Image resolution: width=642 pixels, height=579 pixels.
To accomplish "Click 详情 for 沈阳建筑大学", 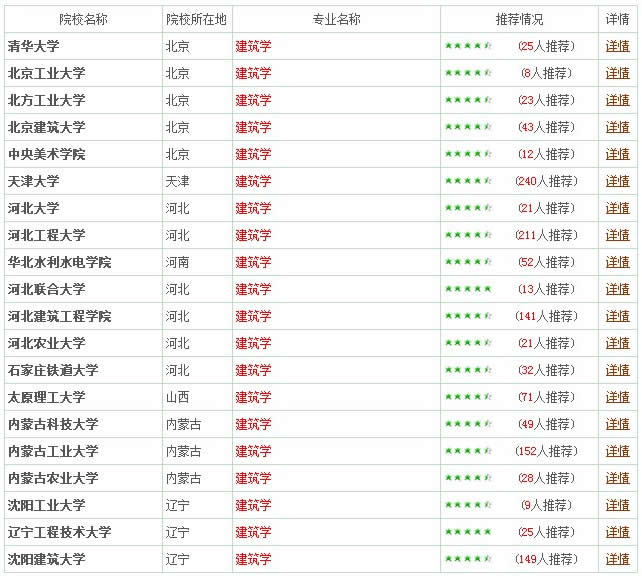I will click(617, 559).
